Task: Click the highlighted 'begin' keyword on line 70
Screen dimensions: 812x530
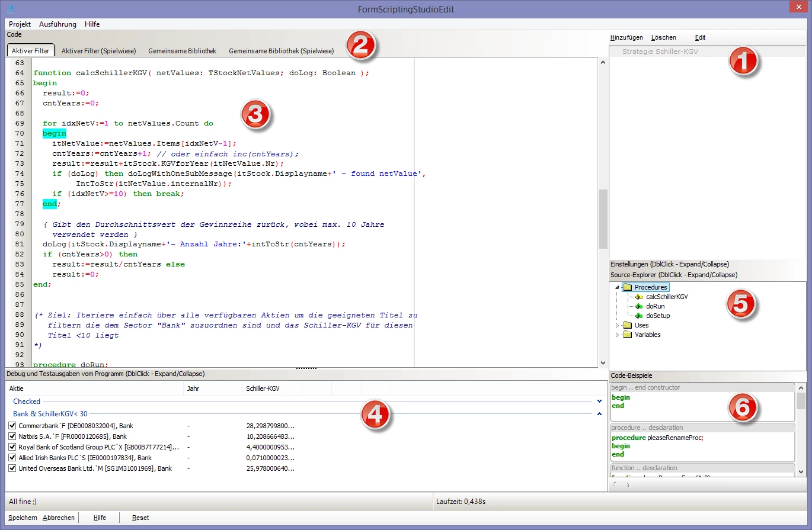Action: (55, 133)
